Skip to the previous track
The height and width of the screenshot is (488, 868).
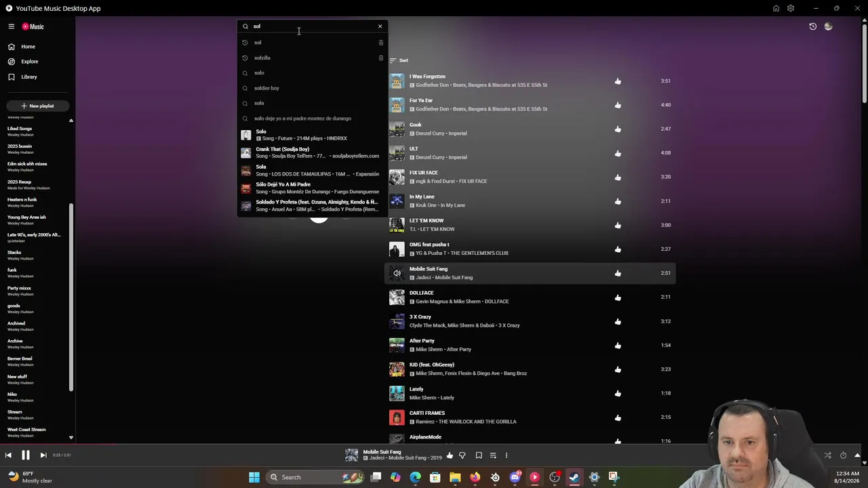click(x=8, y=455)
